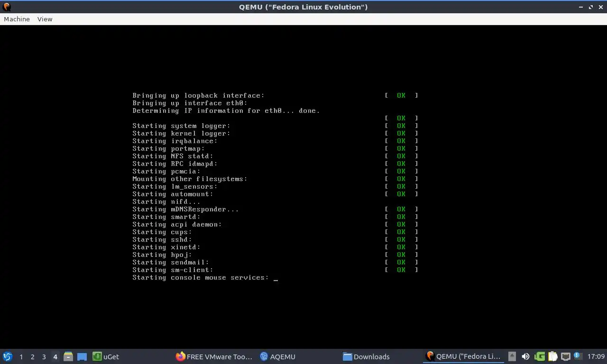Image resolution: width=607 pixels, height=364 pixels.
Task: Click 'Starting cups:' boot line
Action: [x=162, y=232]
